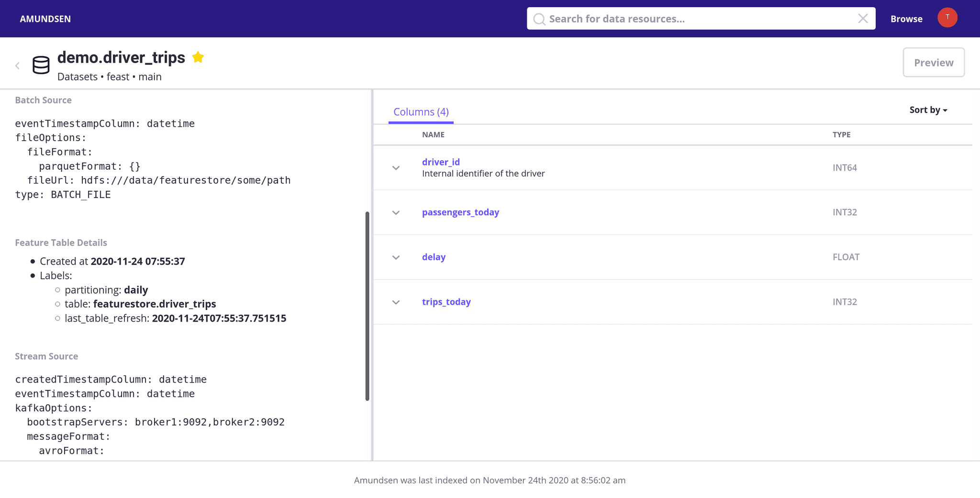Click the INT64 type value

[x=845, y=167]
